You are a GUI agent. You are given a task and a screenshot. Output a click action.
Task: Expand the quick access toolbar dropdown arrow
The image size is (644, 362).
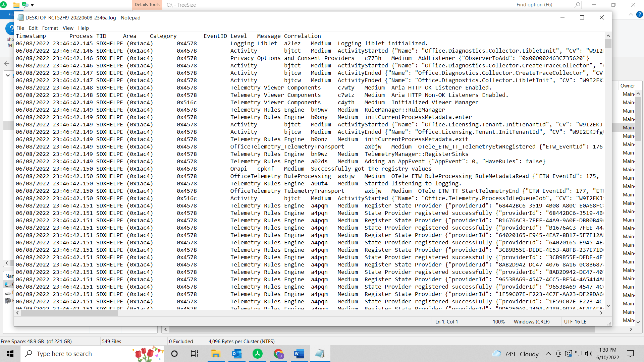(x=33, y=5)
